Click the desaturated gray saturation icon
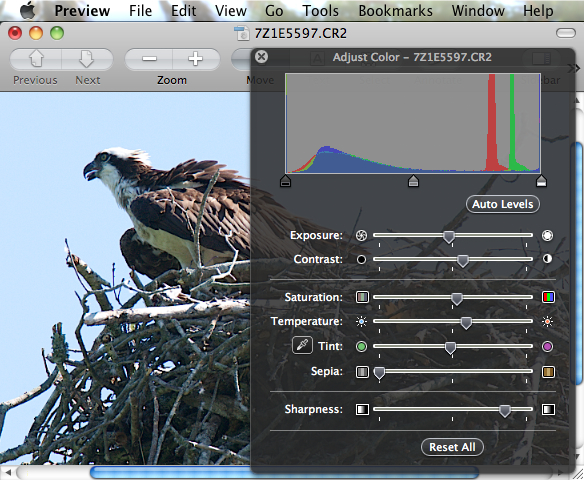Viewport: 584px width, 480px height. tap(362, 297)
